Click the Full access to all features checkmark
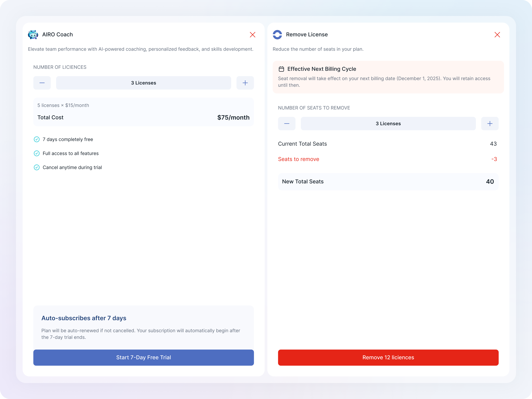 (x=37, y=153)
